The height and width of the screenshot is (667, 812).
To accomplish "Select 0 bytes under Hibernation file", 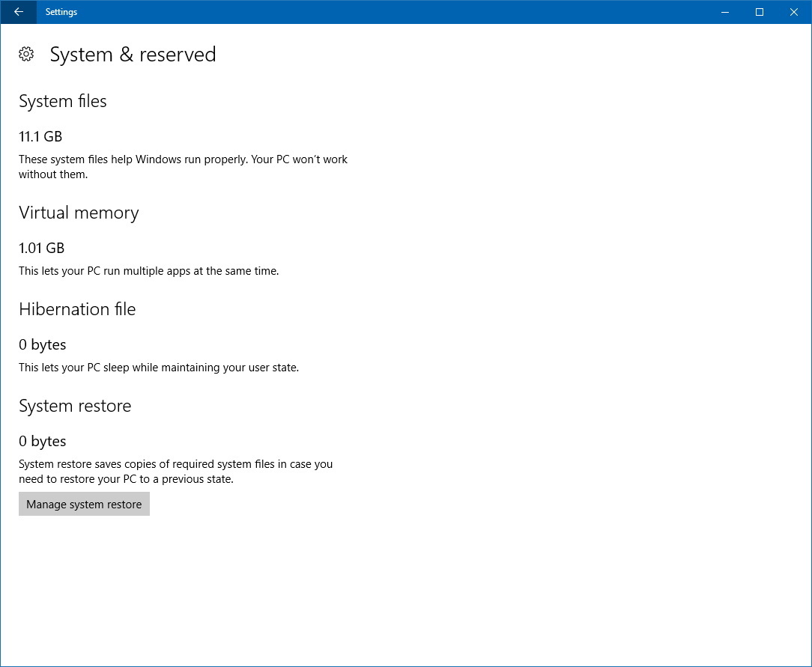I will (x=43, y=344).
